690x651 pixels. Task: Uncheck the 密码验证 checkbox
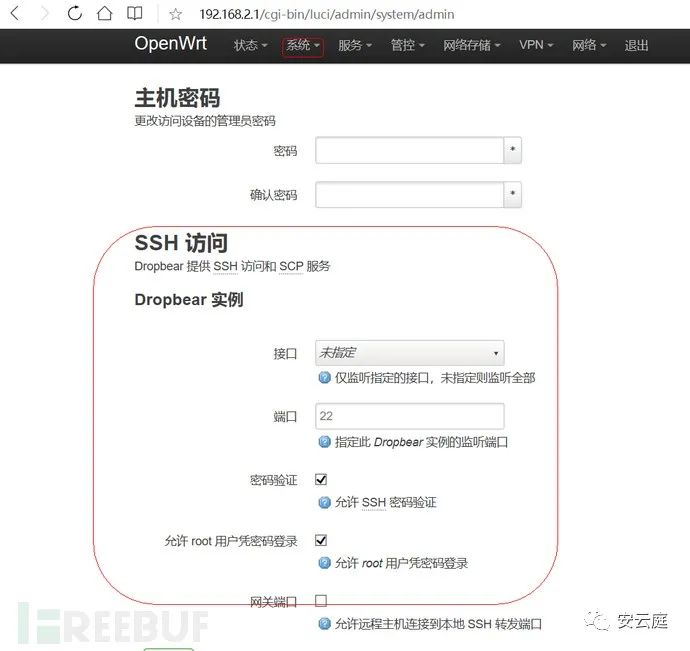click(x=321, y=479)
